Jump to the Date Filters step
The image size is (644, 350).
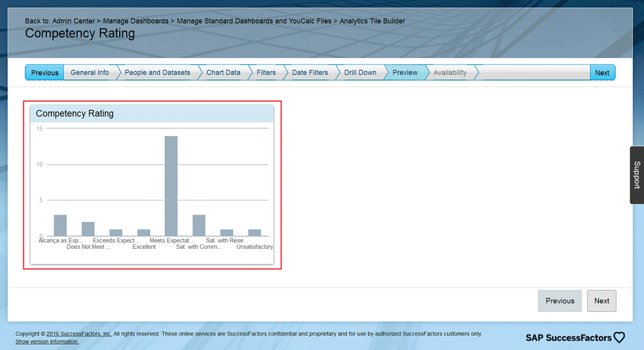point(310,73)
